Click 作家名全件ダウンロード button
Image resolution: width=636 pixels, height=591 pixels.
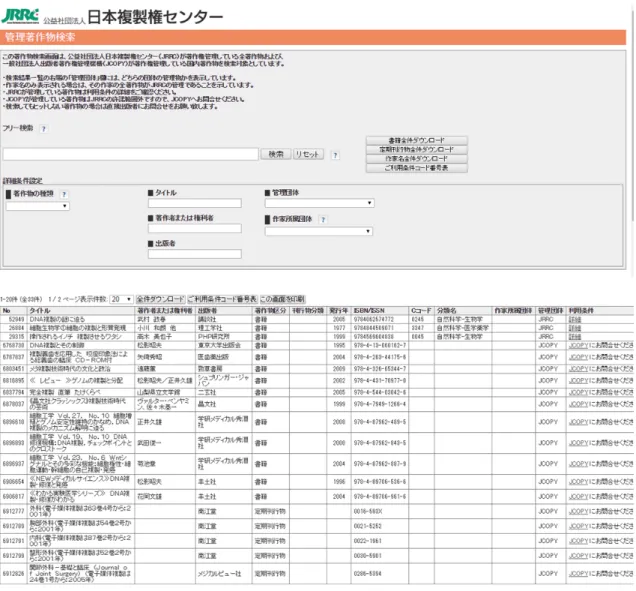click(x=417, y=159)
